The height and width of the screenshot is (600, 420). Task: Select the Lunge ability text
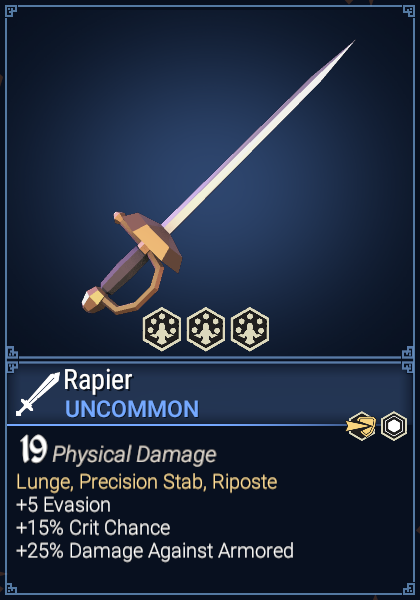(x=44, y=482)
